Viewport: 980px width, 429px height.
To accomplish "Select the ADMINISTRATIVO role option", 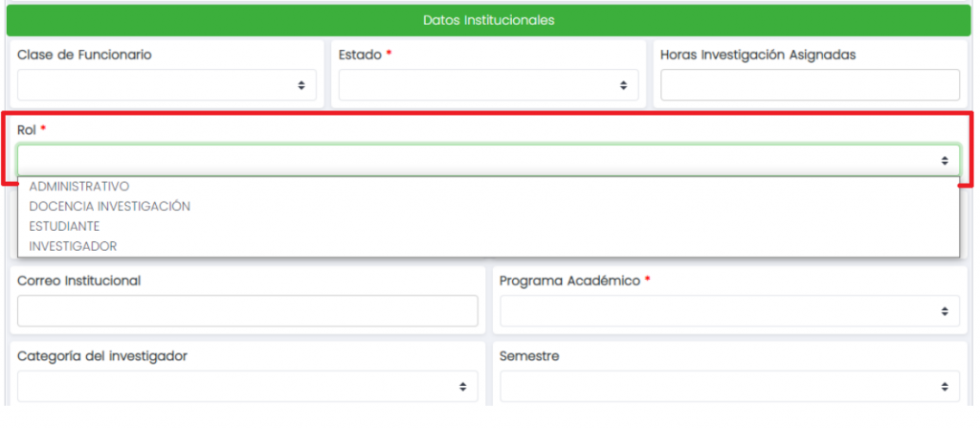I will (x=79, y=187).
